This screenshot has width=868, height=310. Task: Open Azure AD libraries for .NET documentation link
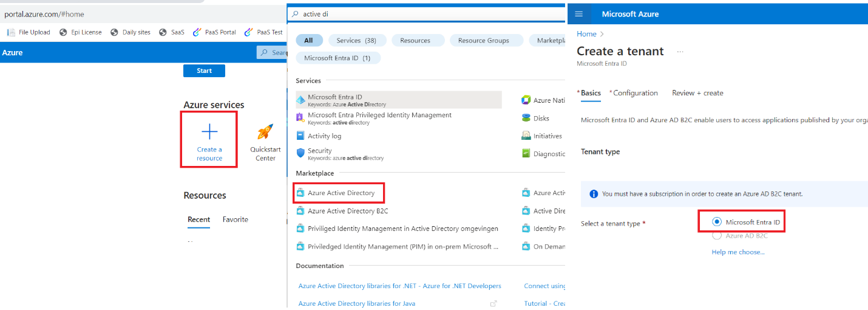pyautogui.click(x=400, y=286)
